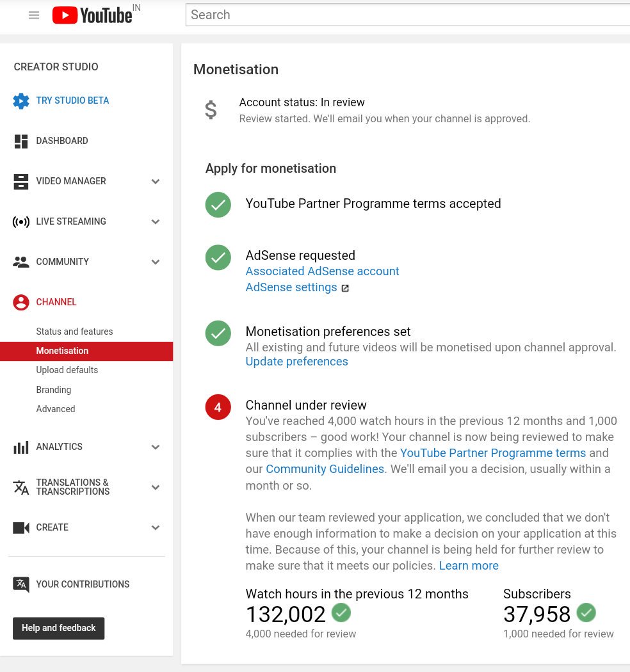Click the red step 4 circle
This screenshot has height=672, width=630.
click(218, 406)
